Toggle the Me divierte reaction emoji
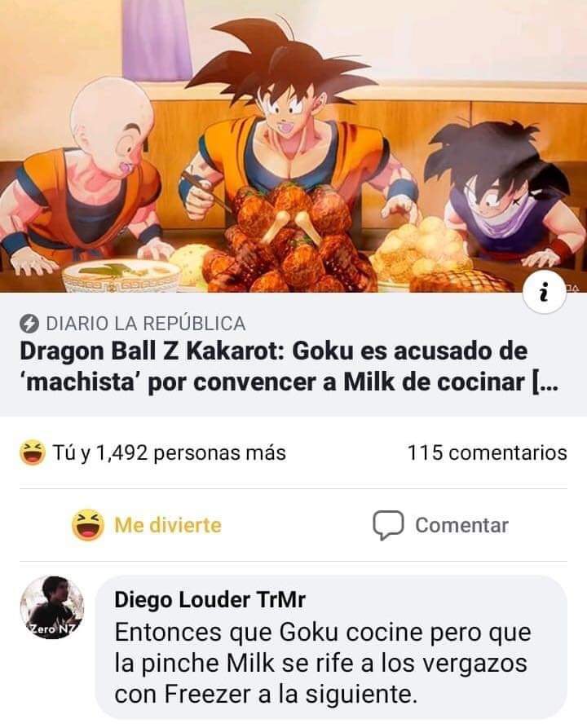The width and height of the screenshot is (587, 728). click(x=88, y=525)
